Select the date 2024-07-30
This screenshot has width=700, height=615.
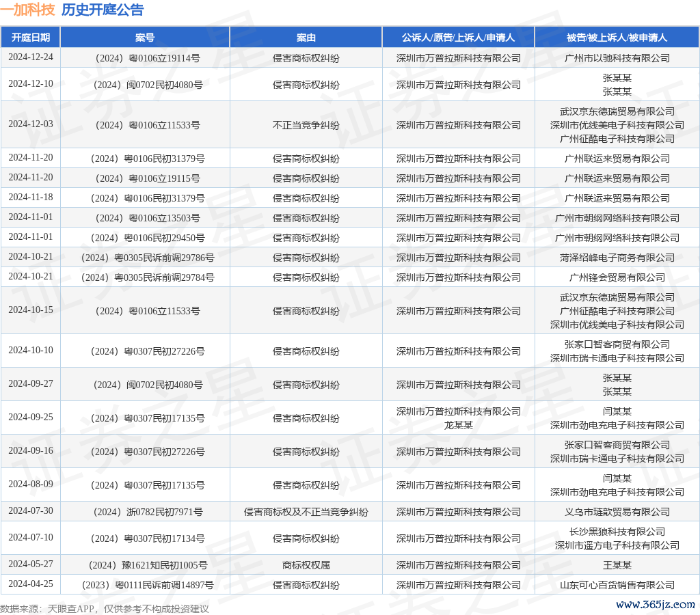[30, 511]
